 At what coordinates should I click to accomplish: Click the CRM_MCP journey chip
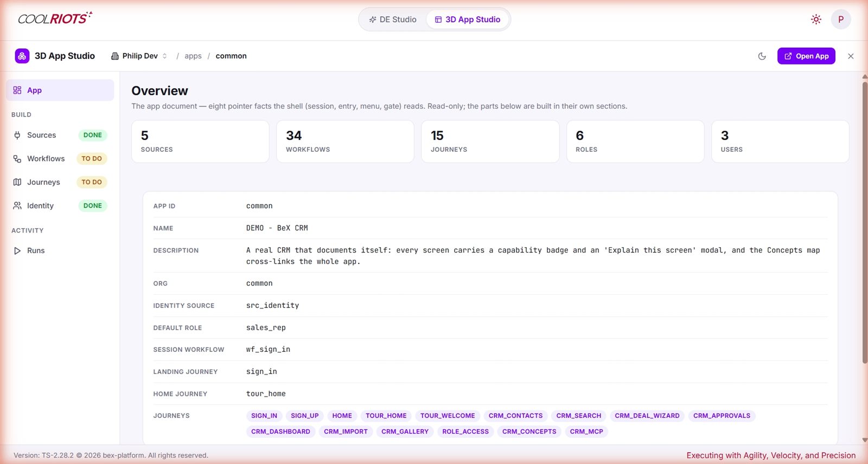pos(586,431)
